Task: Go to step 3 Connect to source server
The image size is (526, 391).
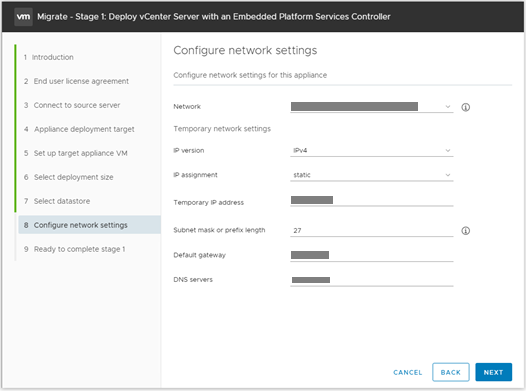Action: 72,105
